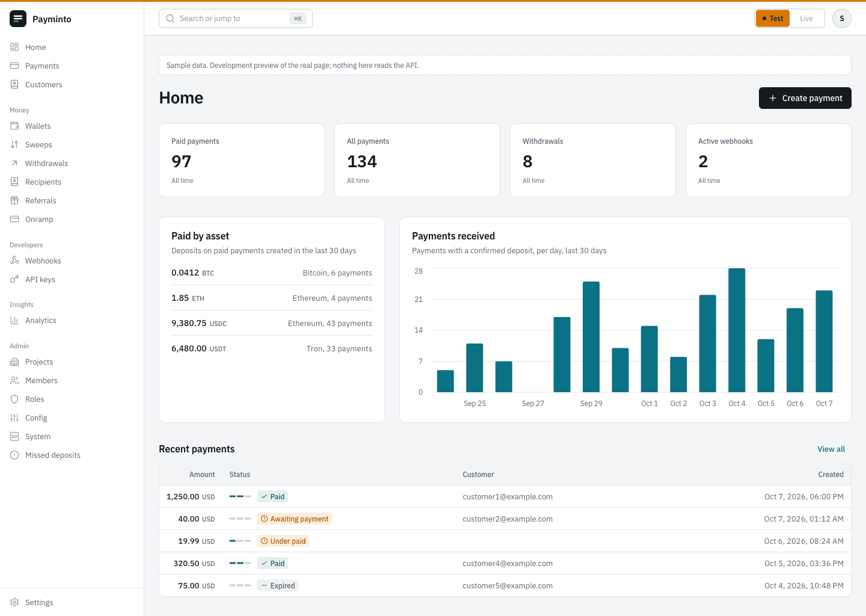Screen dimensions: 866x616
Task: Click the Payminto logo icon
Action: (18, 19)
